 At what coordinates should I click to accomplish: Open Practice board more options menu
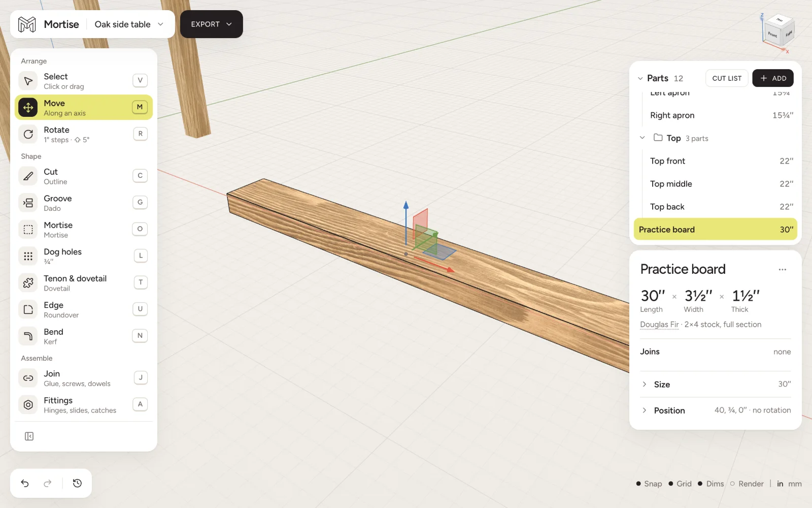(783, 270)
